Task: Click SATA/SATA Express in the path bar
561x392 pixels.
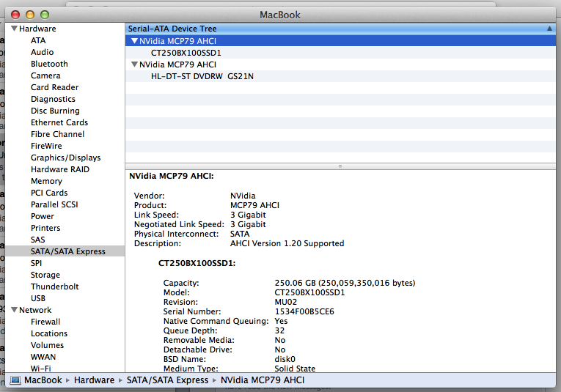Action: [167, 380]
